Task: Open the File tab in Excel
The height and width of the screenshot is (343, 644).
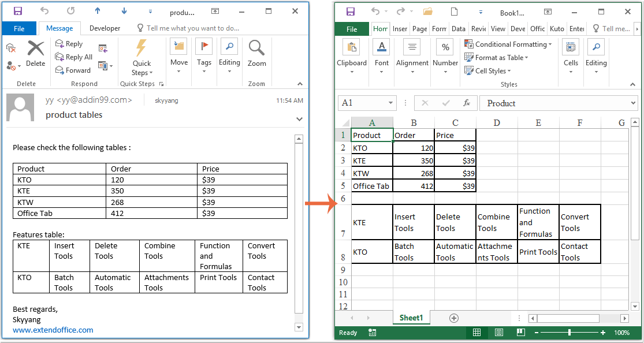Action: [x=352, y=29]
